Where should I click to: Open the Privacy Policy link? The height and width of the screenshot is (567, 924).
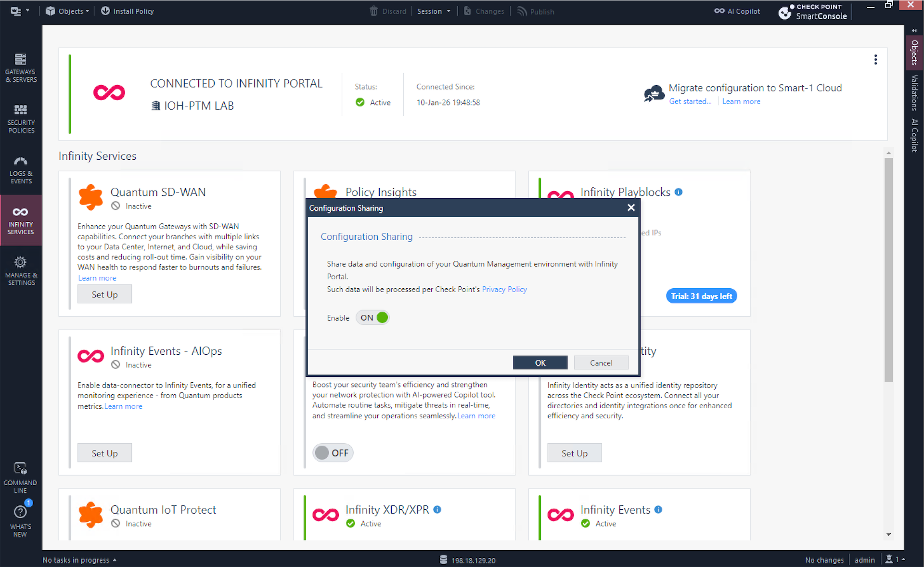(504, 289)
